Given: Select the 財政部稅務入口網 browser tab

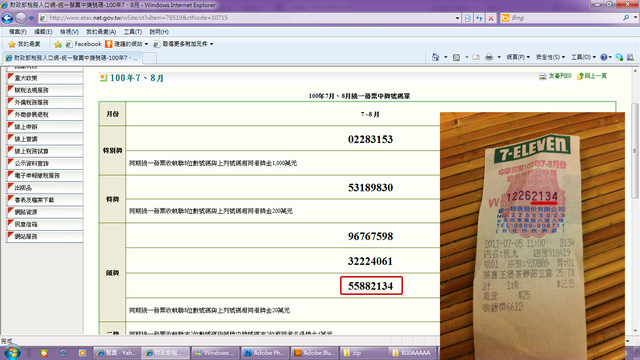Looking at the screenshot, I should click(x=72, y=58).
